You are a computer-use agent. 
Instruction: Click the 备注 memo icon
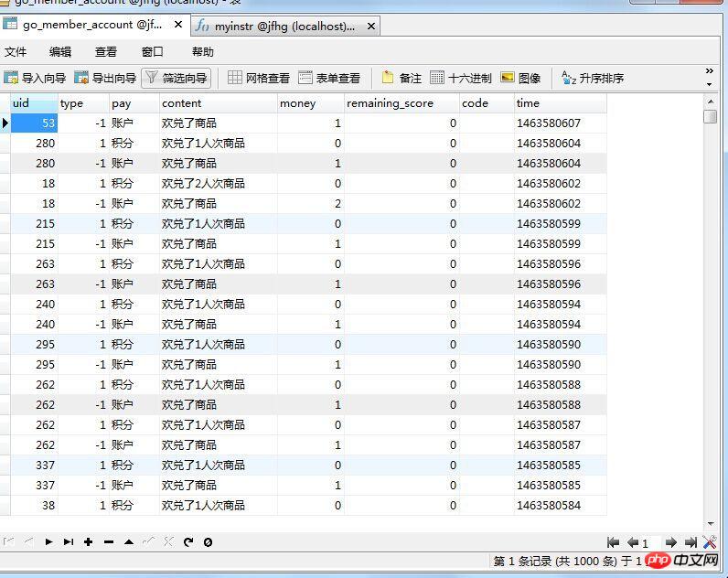401,79
